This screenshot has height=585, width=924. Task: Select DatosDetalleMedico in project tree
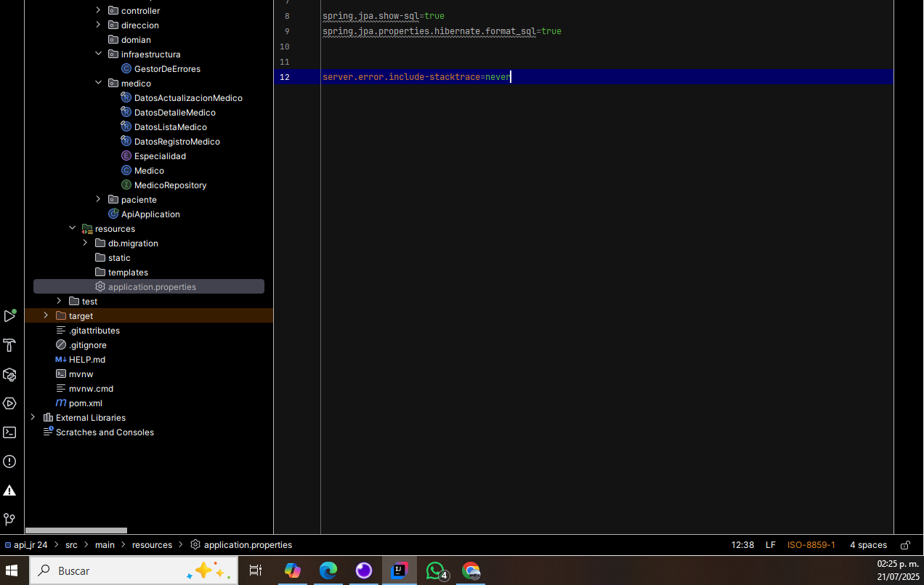[x=175, y=113]
